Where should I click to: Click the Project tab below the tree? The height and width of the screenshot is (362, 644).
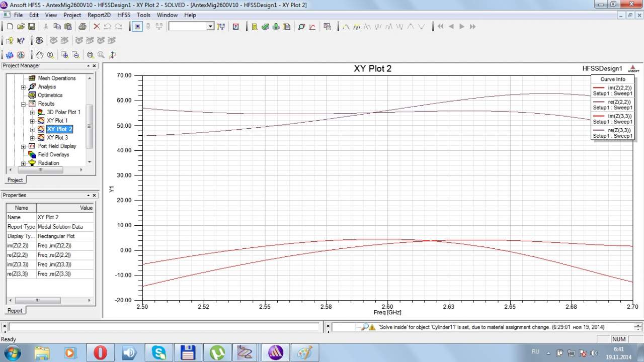pos(15,180)
